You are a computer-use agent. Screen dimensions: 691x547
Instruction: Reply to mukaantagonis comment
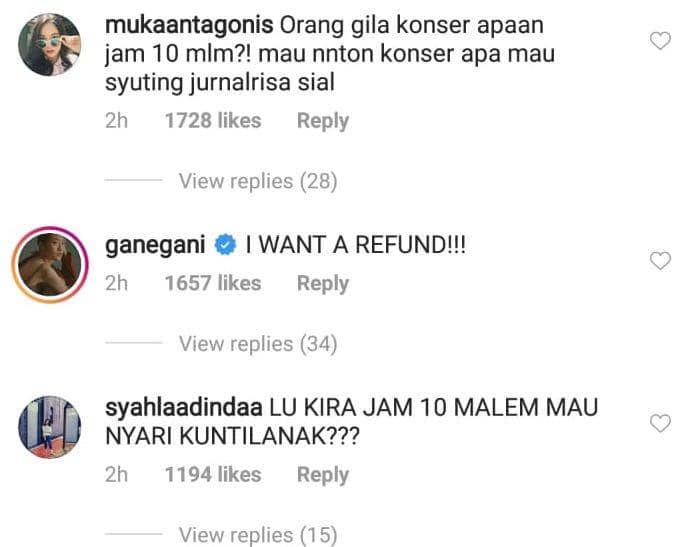323,121
